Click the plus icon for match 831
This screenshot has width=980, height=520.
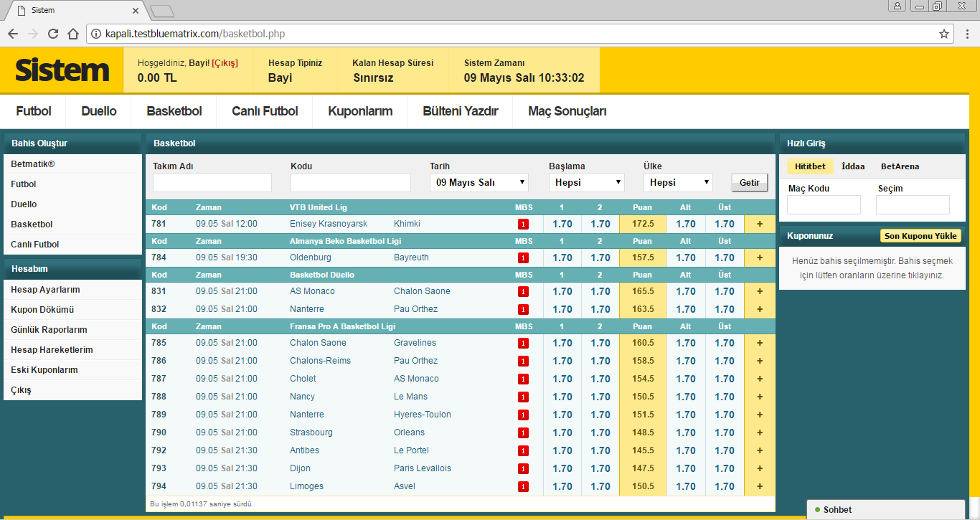(760, 291)
